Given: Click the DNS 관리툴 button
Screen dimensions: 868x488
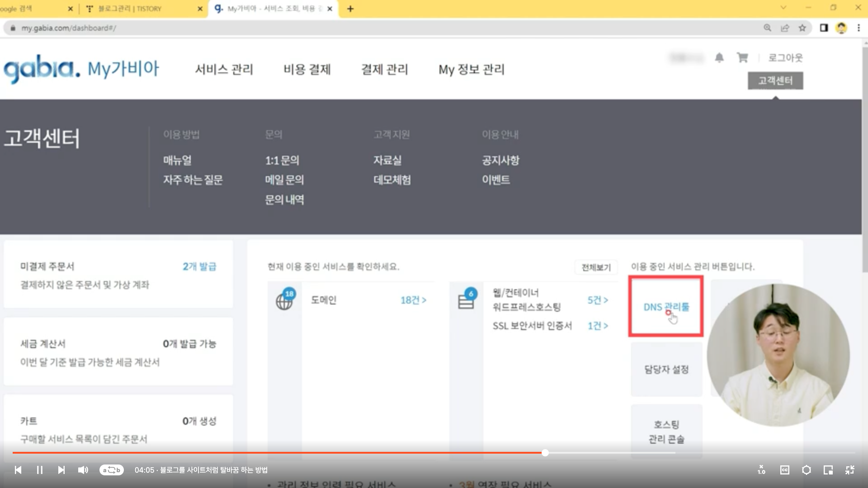Looking at the screenshot, I should pos(666,307).
